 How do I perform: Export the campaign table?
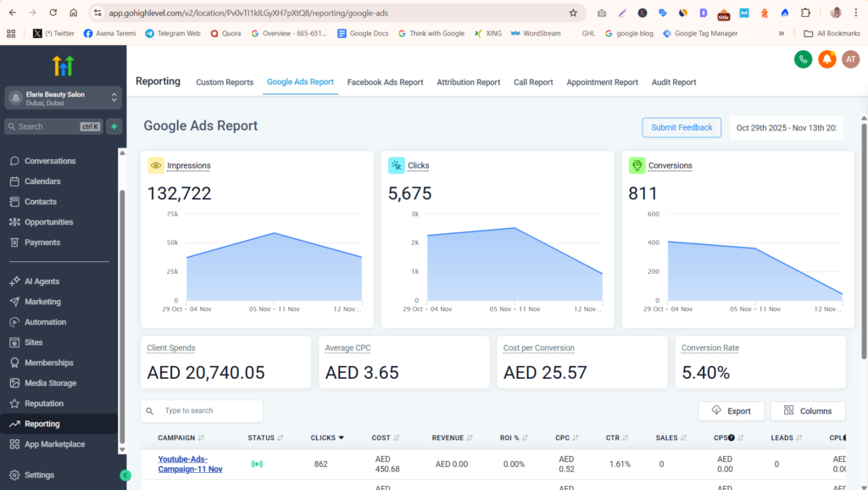click(x=731, y=411)
